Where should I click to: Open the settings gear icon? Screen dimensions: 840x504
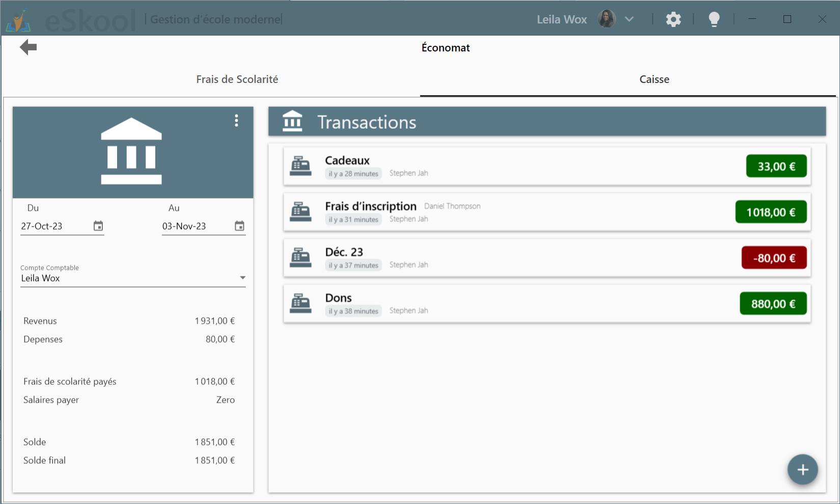click(673, 19)
